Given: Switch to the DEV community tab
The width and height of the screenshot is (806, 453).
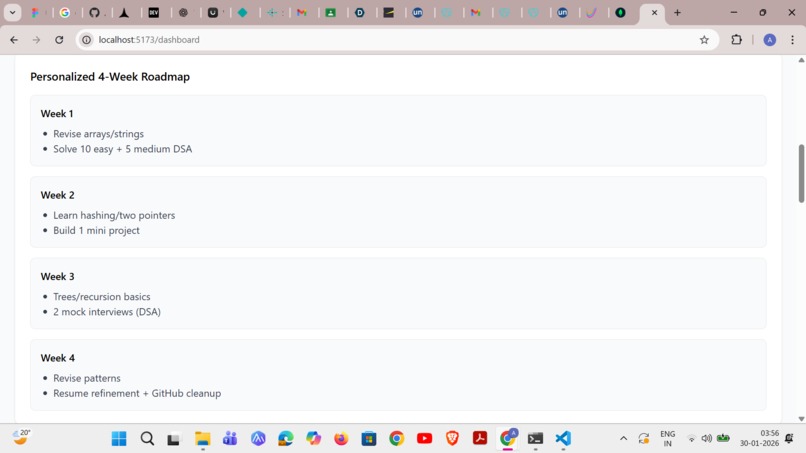Looking at the screenshot, I should (154, 13).
